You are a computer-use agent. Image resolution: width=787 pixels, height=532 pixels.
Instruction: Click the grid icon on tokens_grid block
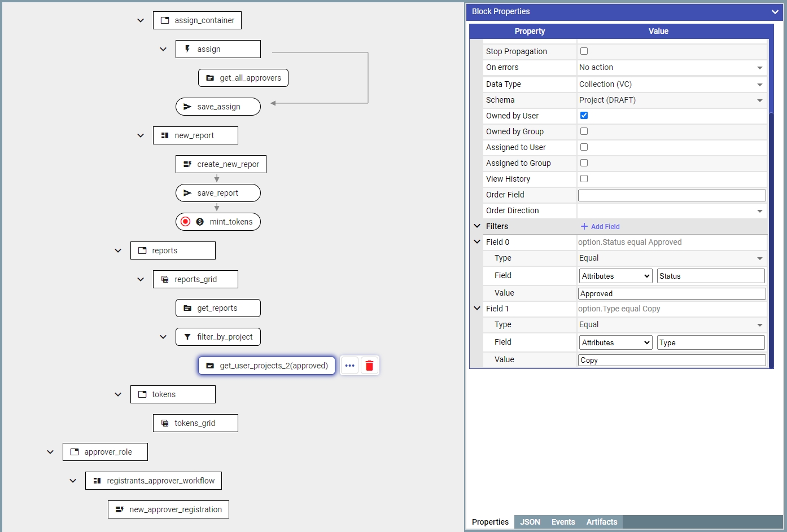165,423
